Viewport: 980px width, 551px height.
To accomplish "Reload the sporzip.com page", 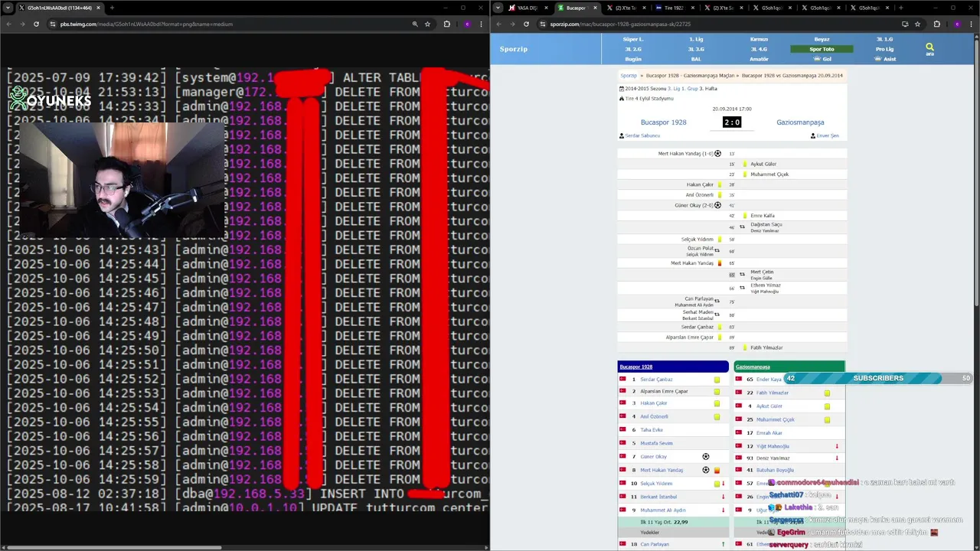I will click(526, 24).
